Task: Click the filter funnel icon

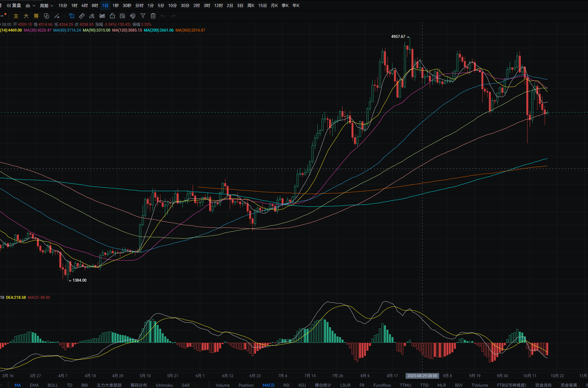Action: pyautogui.click(x=143, y=16)
